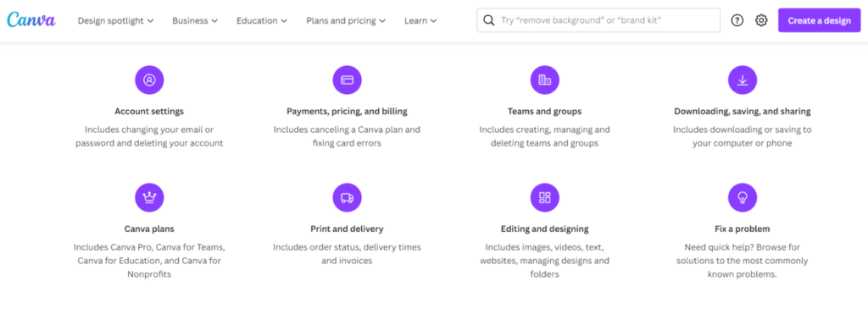The width and height of the screenshot is (868, 320).
Task: Open Payments, pricing, and billing link
Action: click(347, 111)
